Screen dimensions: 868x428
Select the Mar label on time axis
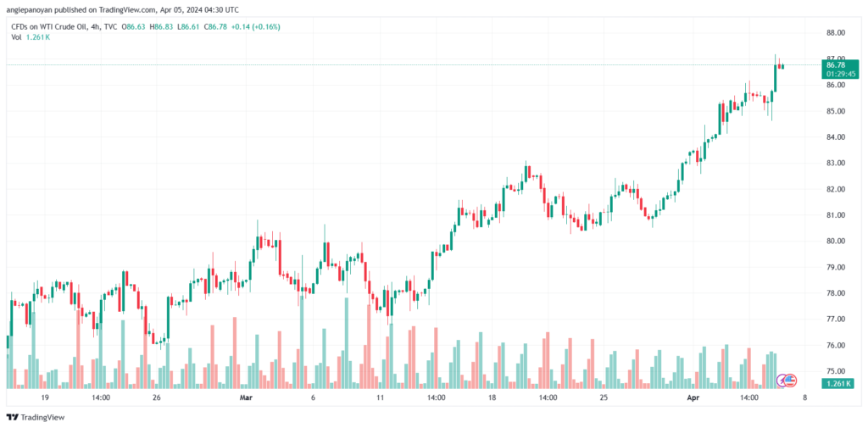[x=246, y=397]
